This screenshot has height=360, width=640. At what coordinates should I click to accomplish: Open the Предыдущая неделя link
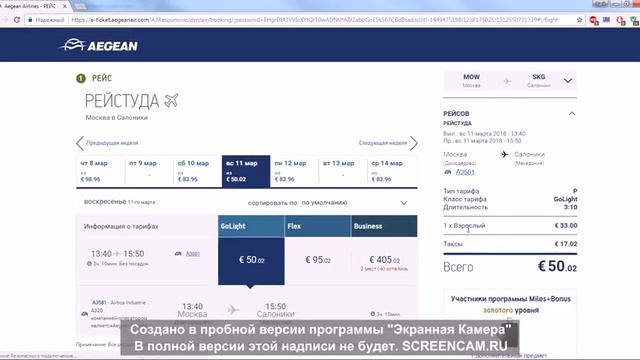click(x=112, y=143)
